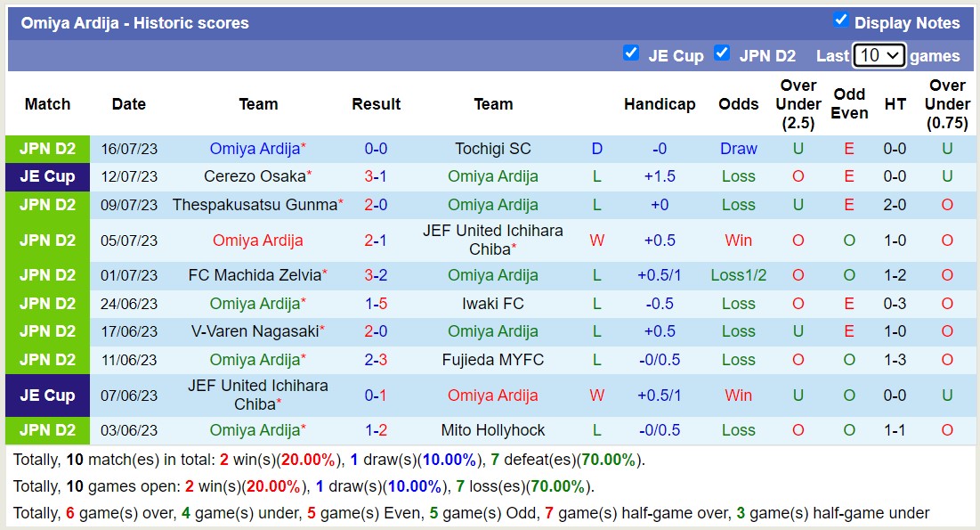This screenshot has height=530, width=980.
Task: Click the JE Cup badge for the 07/06 match
Action: [x=47, y=395]
